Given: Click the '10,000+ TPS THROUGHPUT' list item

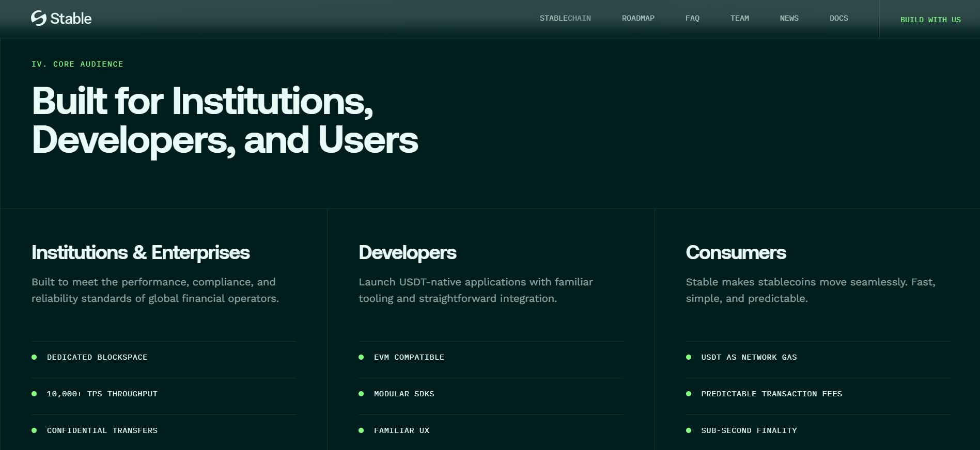Looking at the screenshot, I should pyautogui.click(x=164, y=394).
